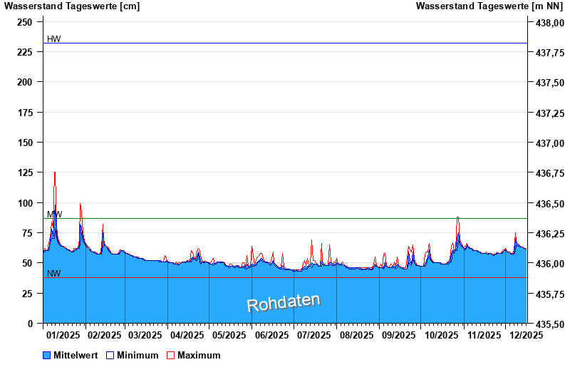Click the left title Wasserstand Tageswerte [cm]
570x392 pixels.
click(x=72, y=6)
